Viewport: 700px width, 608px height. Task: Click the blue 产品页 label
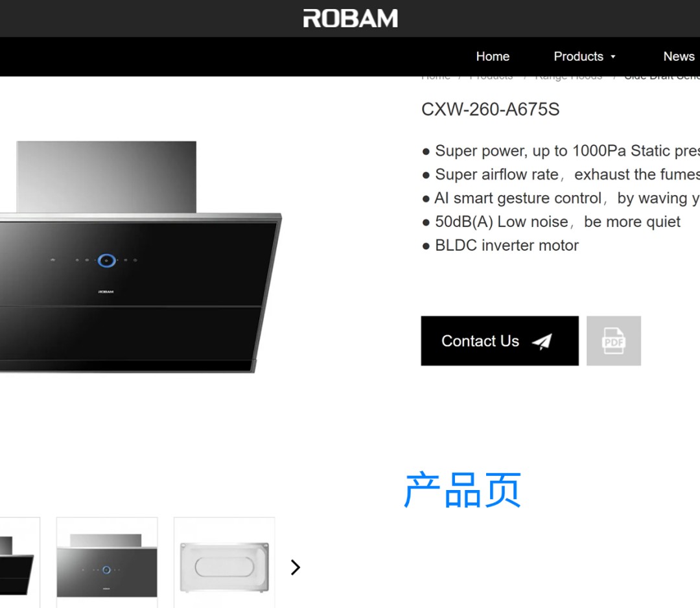[x=463, y=490]
